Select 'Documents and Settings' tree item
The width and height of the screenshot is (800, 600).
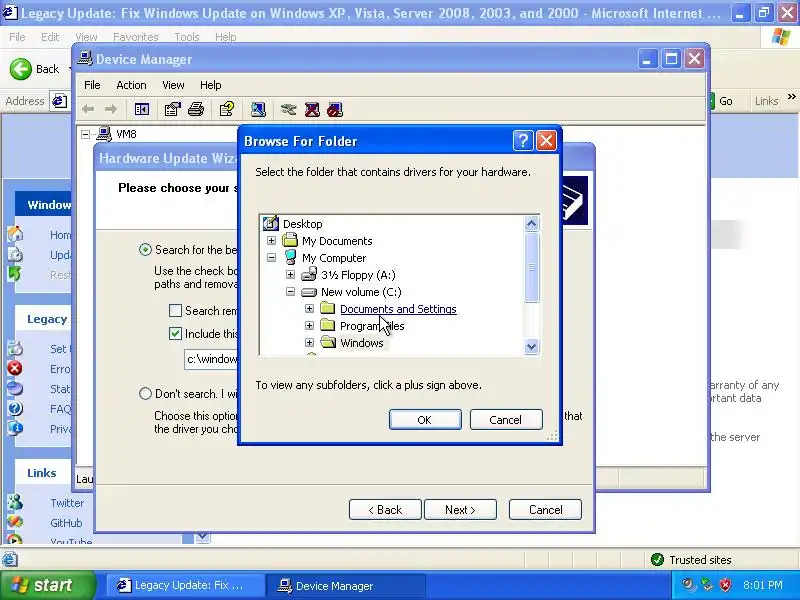398,309
